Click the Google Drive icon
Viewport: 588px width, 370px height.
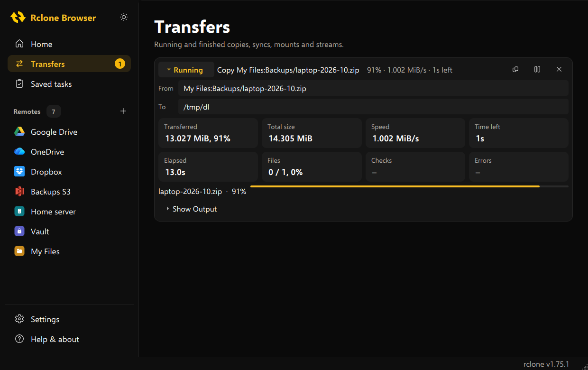[x=19, y=132]
